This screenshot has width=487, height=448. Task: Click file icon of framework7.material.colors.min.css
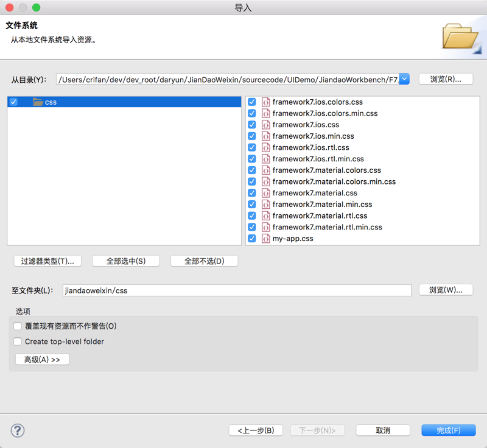point(265,181)
